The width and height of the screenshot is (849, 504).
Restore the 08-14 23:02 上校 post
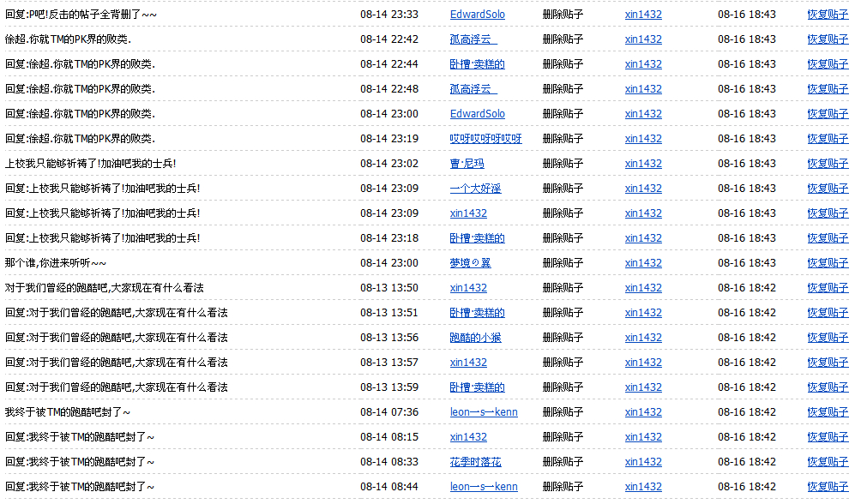[828, 164]
